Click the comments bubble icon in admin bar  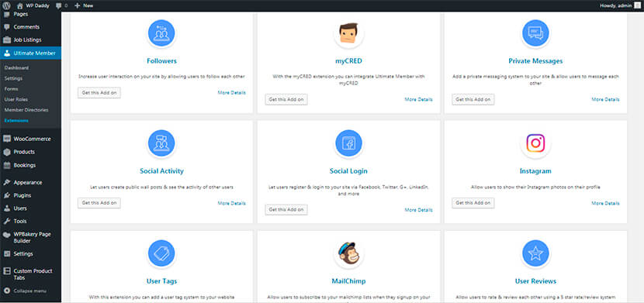click(59, 5)
